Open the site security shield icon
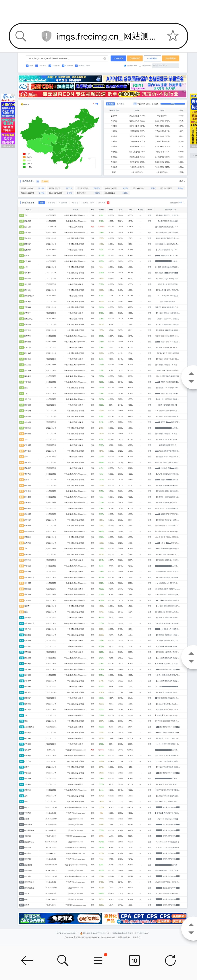Viewport: 197px width, 980px height. [46, 36]
